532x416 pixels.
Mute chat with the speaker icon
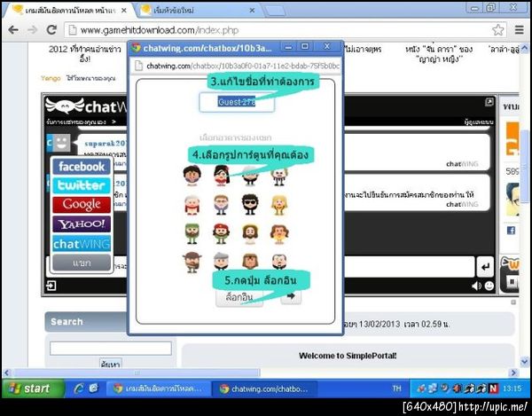pyautogui.click(x=476, y=286)
